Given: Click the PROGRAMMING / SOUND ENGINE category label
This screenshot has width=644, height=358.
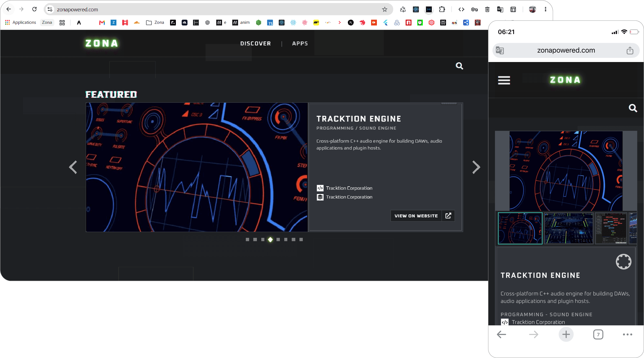Looking at the screenshot, I should pyautogui.click(x=356, y=128).
